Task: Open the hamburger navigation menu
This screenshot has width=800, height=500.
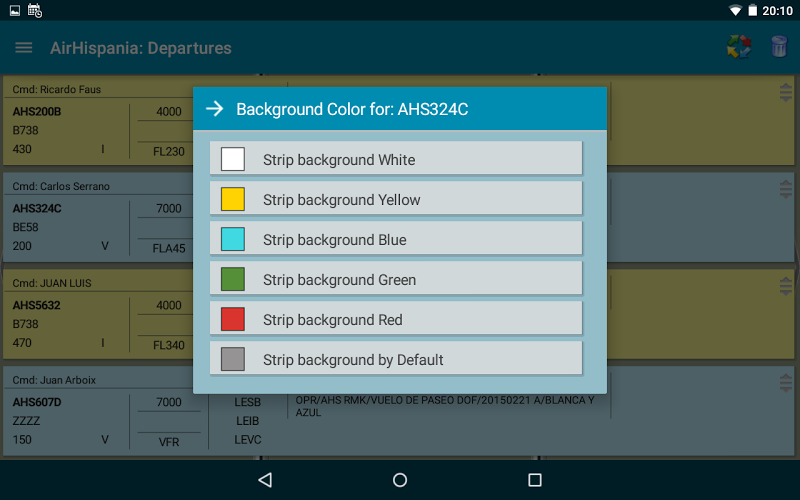Action: click(23, 48)
